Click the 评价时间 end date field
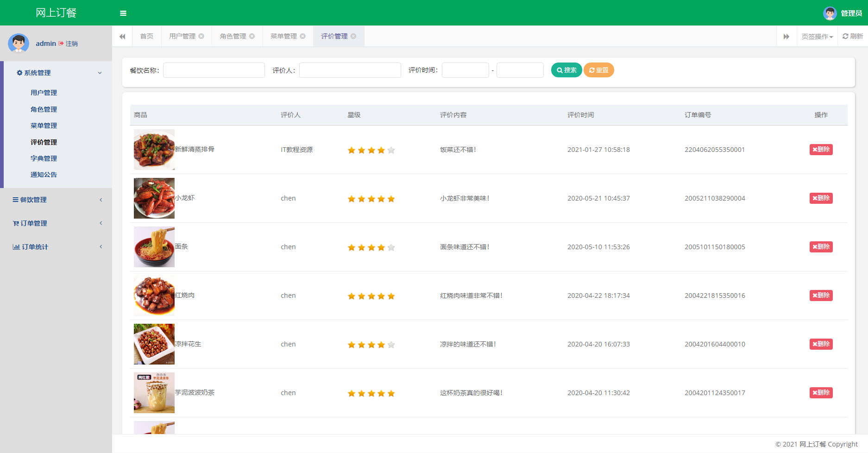Viewport: 868px width, 453px height. pos(520,70)
